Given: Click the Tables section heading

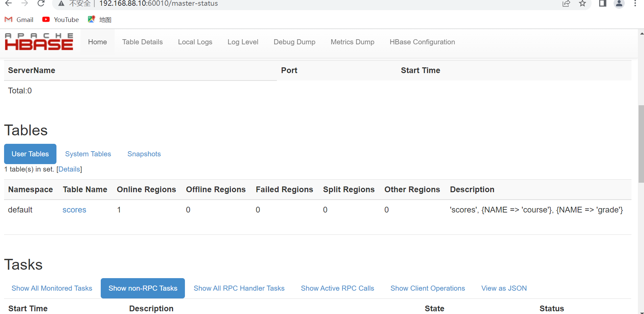Looking at the screenshot, I should (26, 130).
